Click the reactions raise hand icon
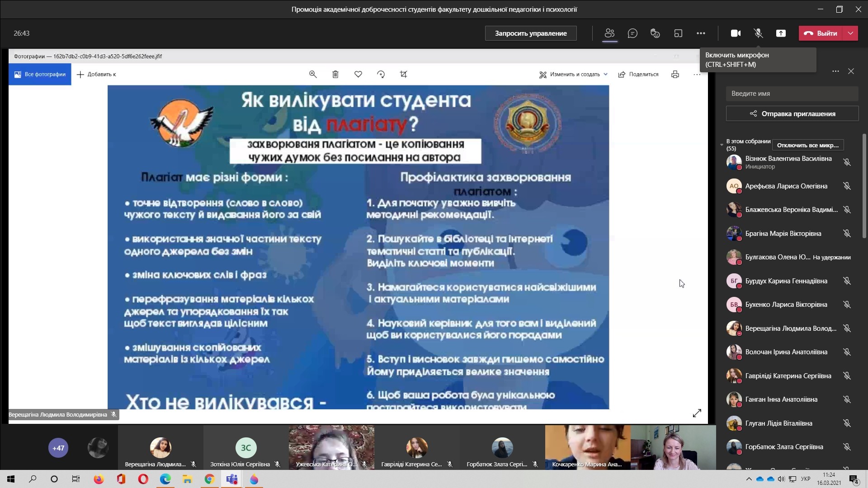 tap(655, 33)
